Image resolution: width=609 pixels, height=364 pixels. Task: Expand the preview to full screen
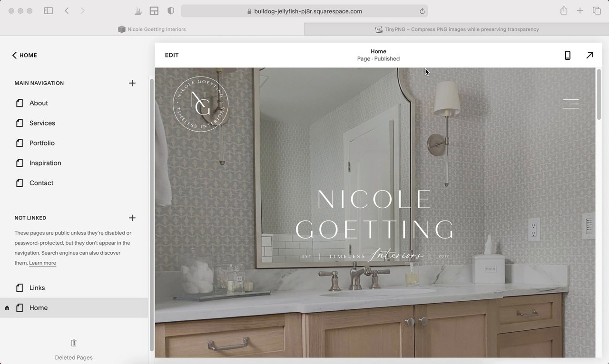pyautogui.click(x=589, y=55)
